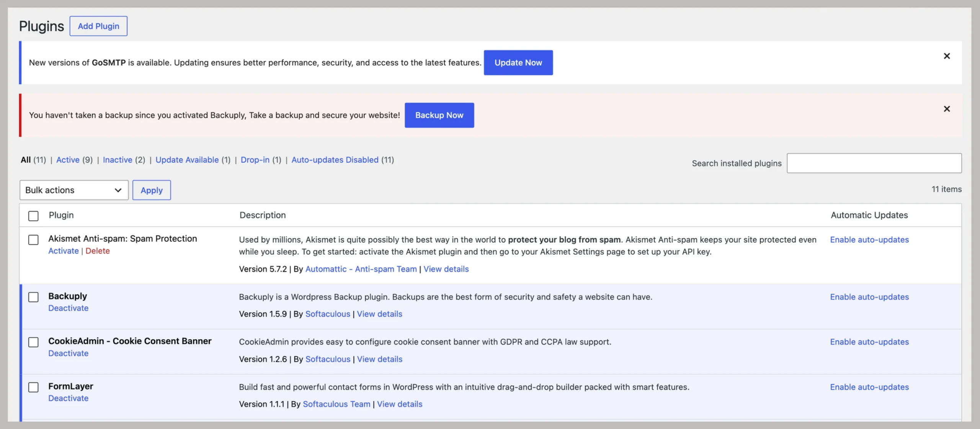Show Update Available plugins
Screen dimensions: 980x429
click(187, 160)
